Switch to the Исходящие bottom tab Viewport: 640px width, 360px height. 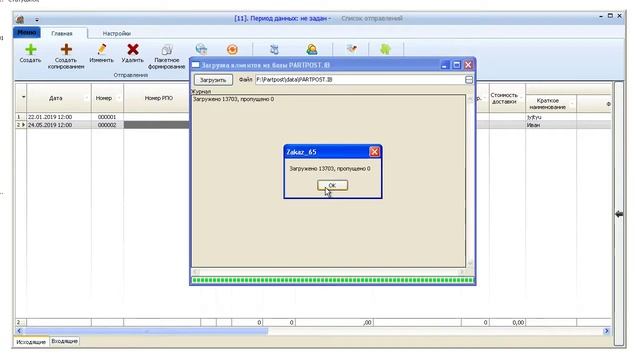(31, 342)
